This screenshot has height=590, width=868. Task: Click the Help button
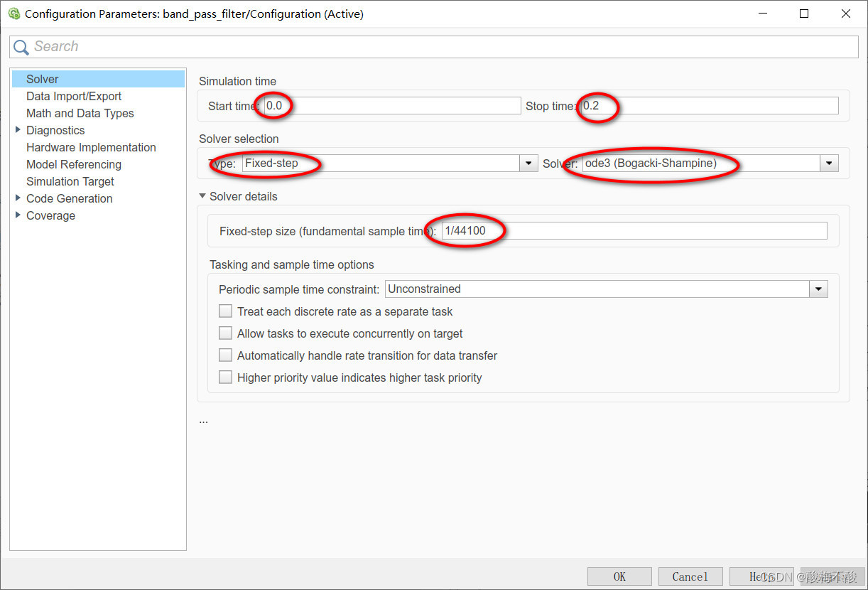pos(761,576)
